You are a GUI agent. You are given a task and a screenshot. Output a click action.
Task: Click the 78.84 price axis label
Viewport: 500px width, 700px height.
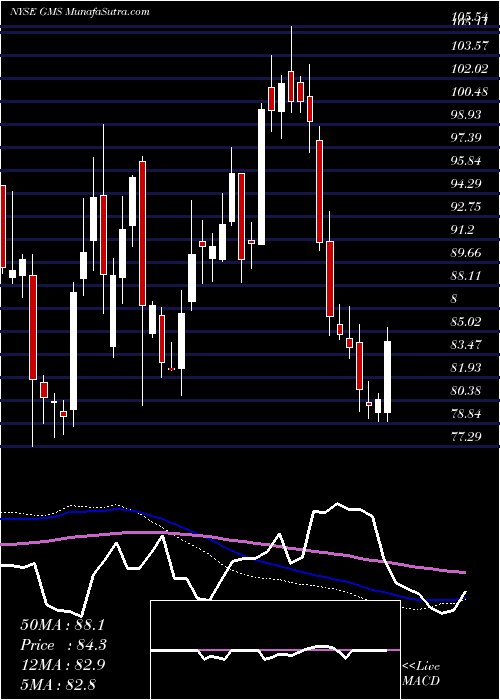[x=467, y=413]
